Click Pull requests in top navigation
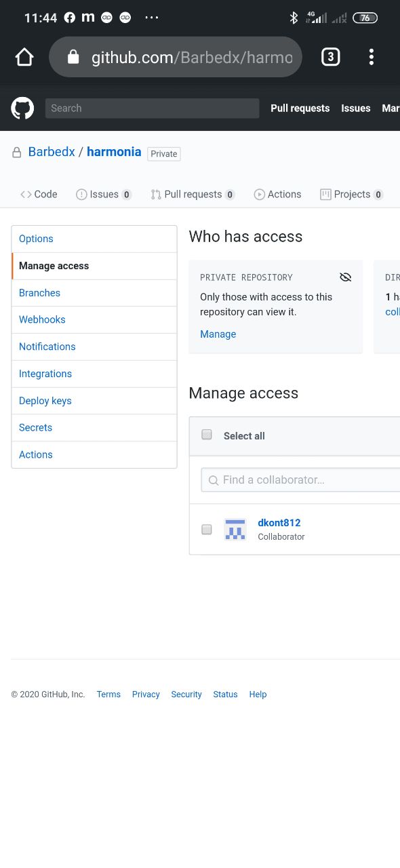Screen dimensions: 400x868 click(300, 108)
